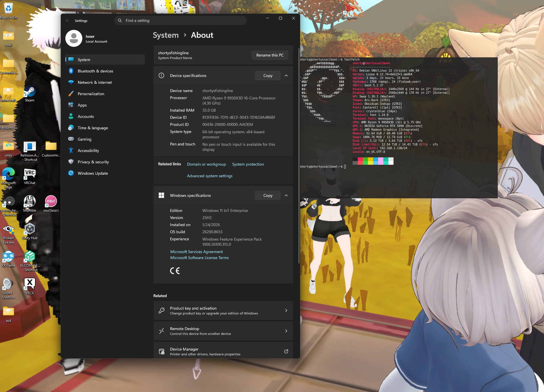Open the Steam desktop shortcut
Screen dimensions: 544x392
pyautogui.click(x=30, y=94)
